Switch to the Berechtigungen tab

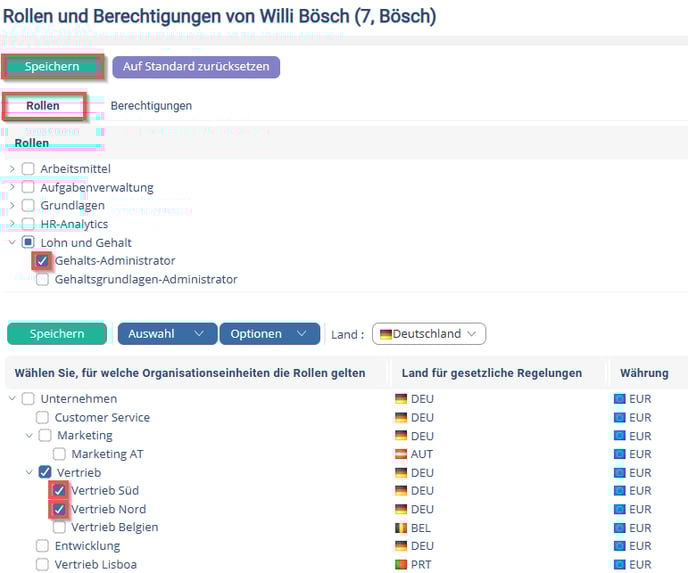(151, 105)
